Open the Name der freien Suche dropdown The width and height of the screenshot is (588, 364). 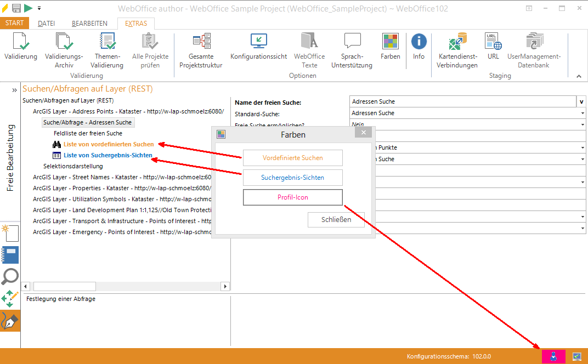(x=581, y=101)
